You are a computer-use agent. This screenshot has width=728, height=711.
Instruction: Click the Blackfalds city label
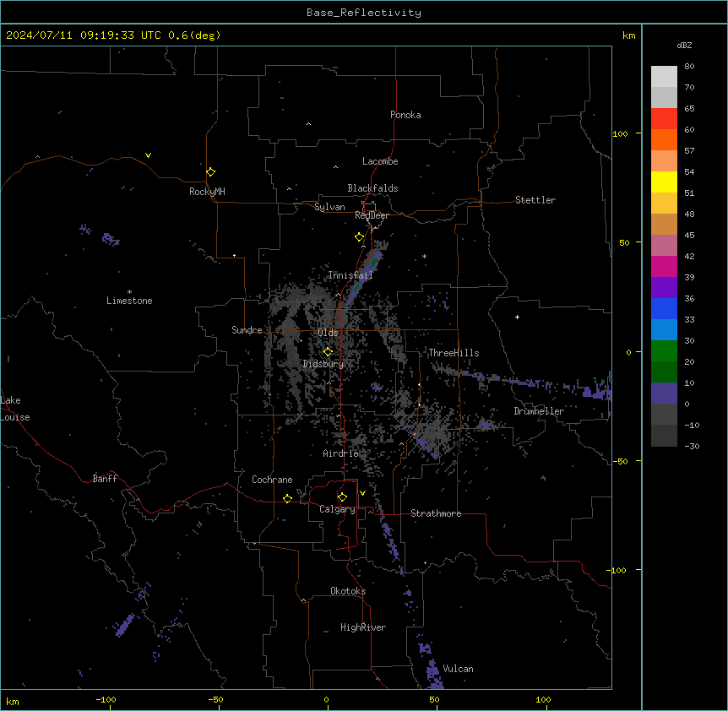click(372, 188)
